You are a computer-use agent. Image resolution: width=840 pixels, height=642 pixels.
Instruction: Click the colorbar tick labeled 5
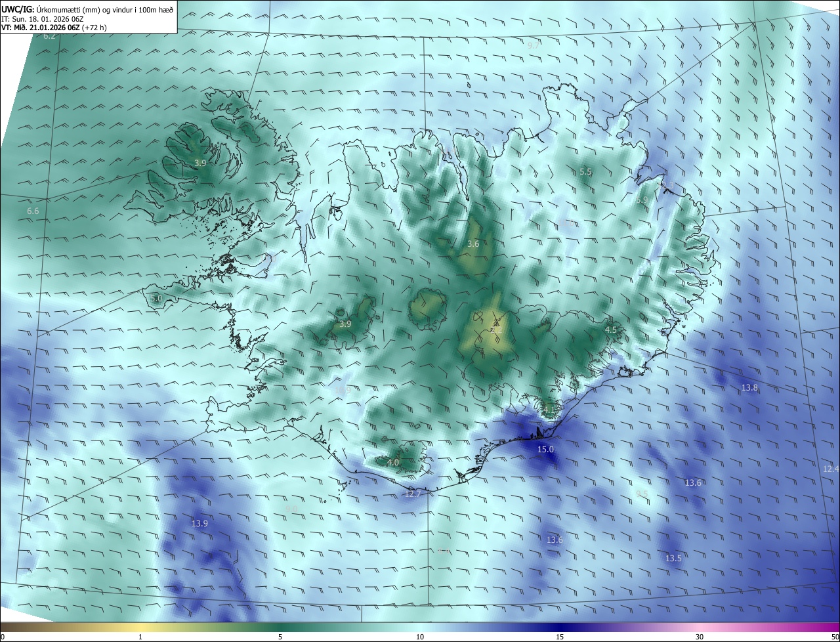coord(280,637)
